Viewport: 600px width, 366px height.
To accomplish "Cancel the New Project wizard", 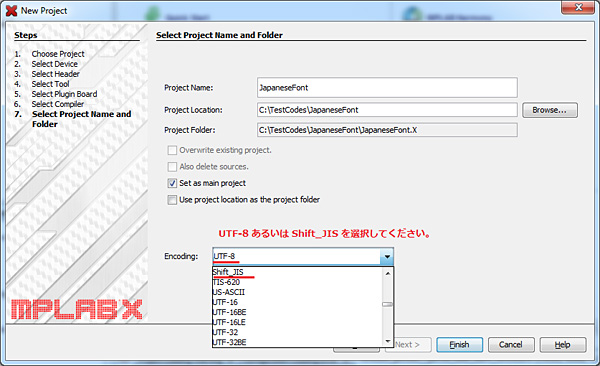I will coord(511,345).
